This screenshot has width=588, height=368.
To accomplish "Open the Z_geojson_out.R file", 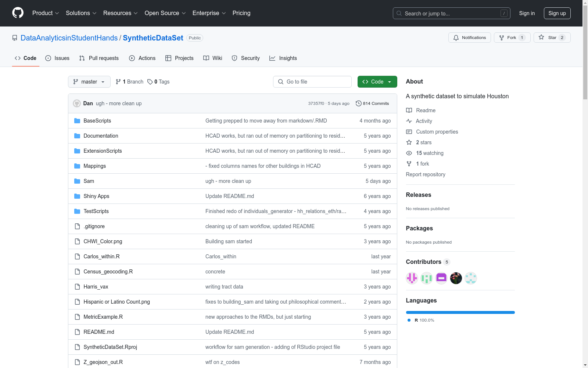I will click(x=103, y=362).
